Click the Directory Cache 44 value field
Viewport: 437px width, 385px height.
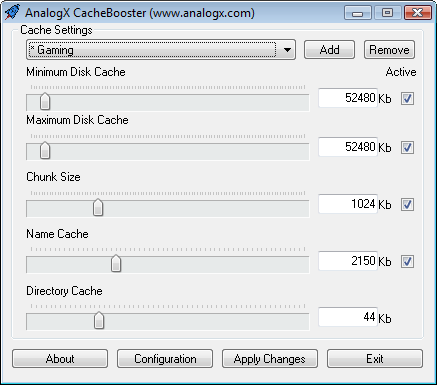(x=348, y=317)
